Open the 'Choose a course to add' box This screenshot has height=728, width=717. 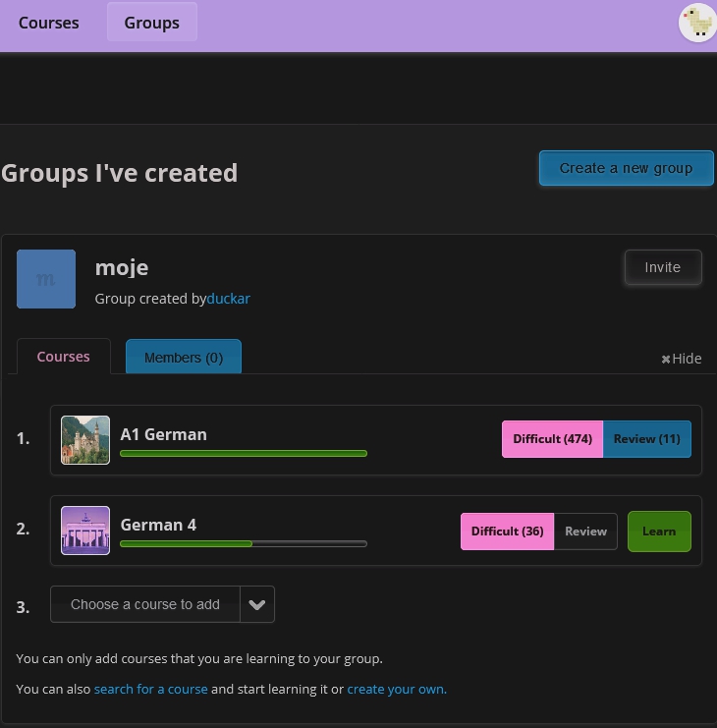145,604
